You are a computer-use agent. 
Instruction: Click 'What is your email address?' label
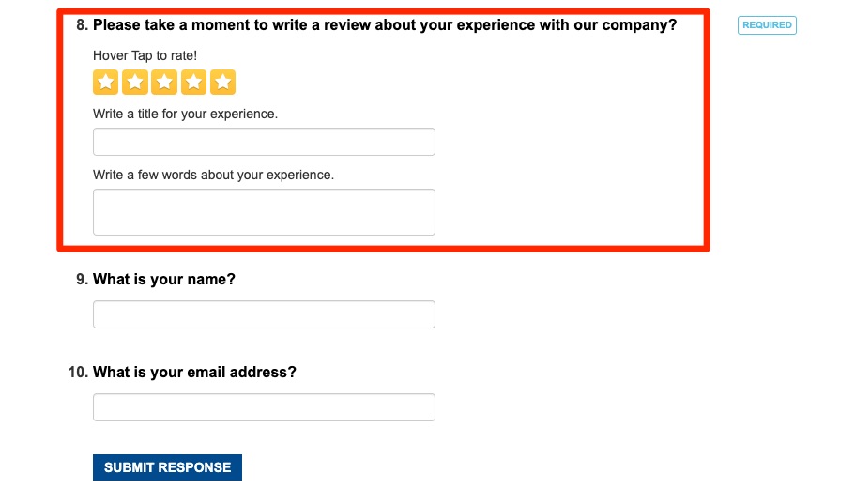(x=194, y=373)
